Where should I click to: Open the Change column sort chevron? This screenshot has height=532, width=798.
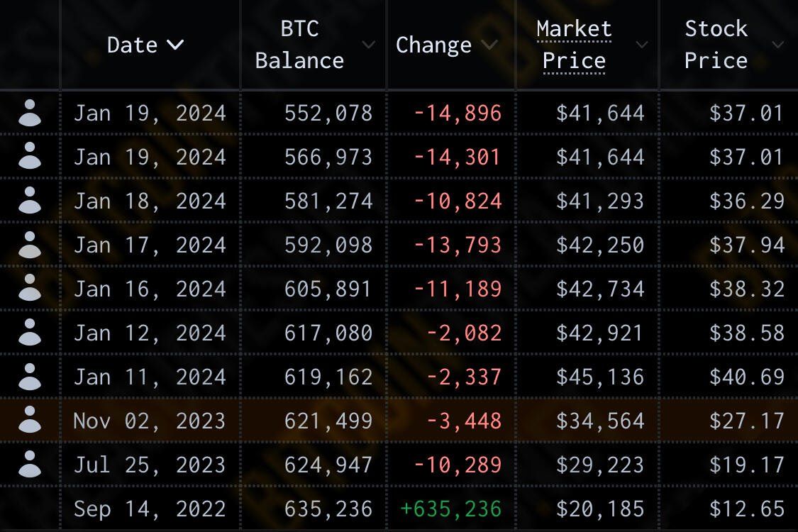tap(489, 45)
